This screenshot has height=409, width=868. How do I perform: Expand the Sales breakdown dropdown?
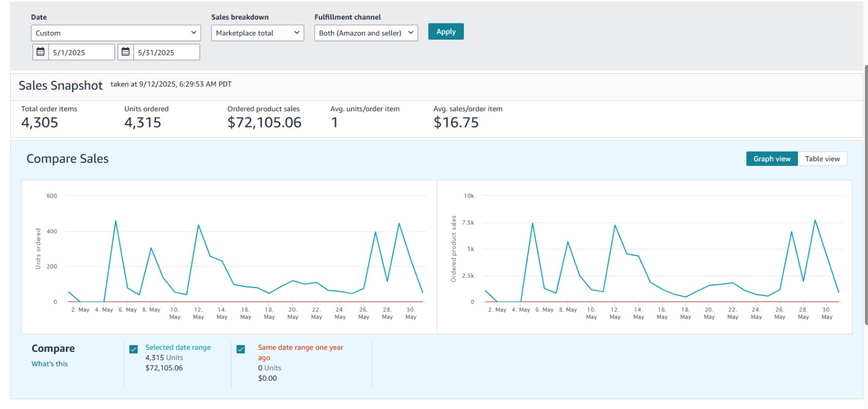[258, 33]
